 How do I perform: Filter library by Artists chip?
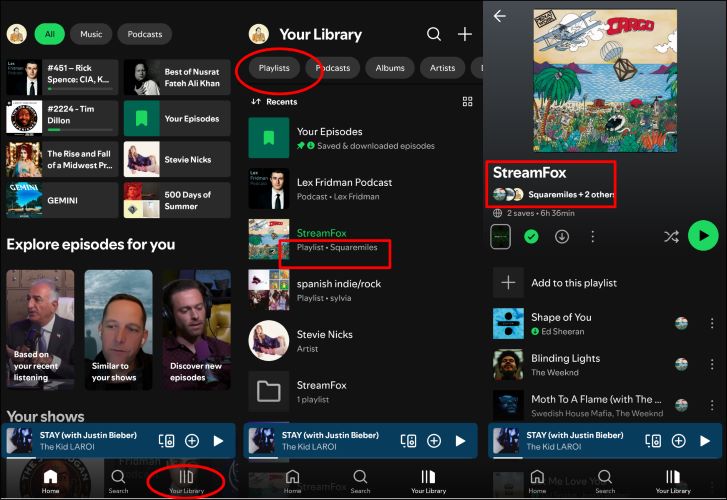tap(442, 68)
